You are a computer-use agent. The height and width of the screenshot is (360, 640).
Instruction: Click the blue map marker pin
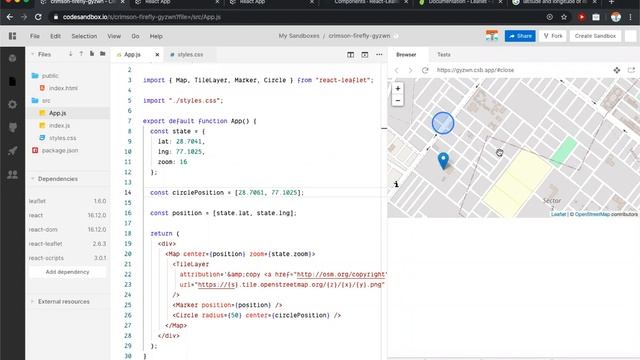pos(443,160)
